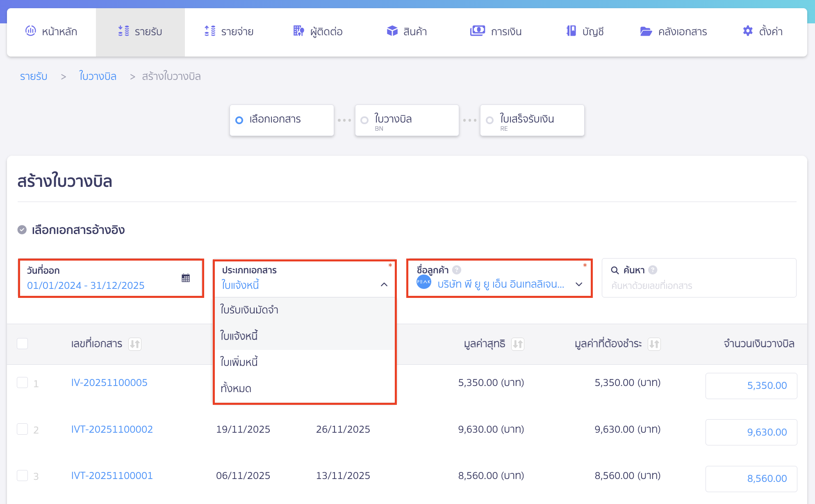Tick the checkbox beside IVT-20251100002
The width and height of the screenshot is (815, 504).
pyautogui.click(x=23, y=429)
